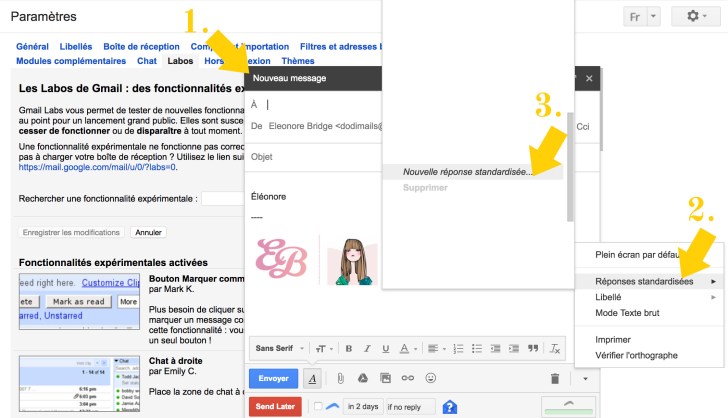Choose Nouvelle réponse standardisée option
Screen dimensions: 728x418
coord(467,172)
